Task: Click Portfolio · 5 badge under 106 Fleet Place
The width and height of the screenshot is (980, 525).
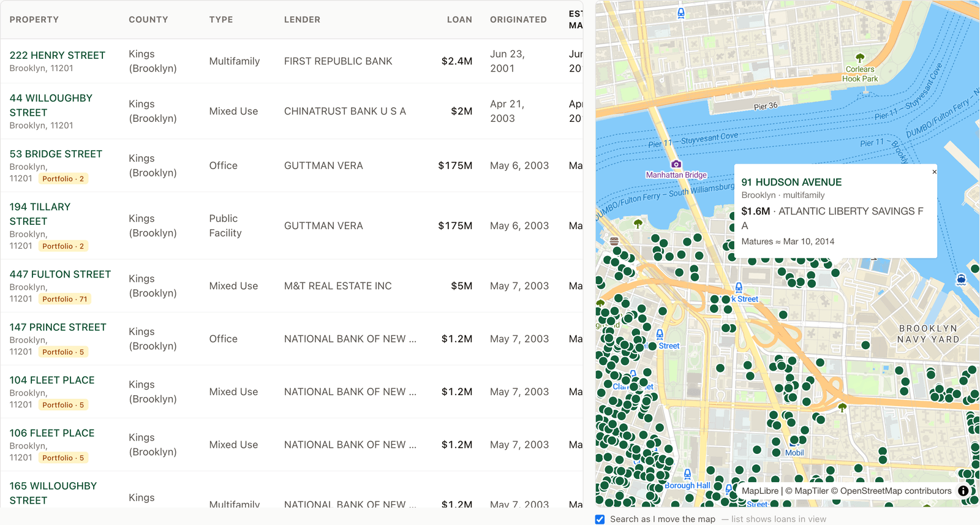Action: coord(63,458)
